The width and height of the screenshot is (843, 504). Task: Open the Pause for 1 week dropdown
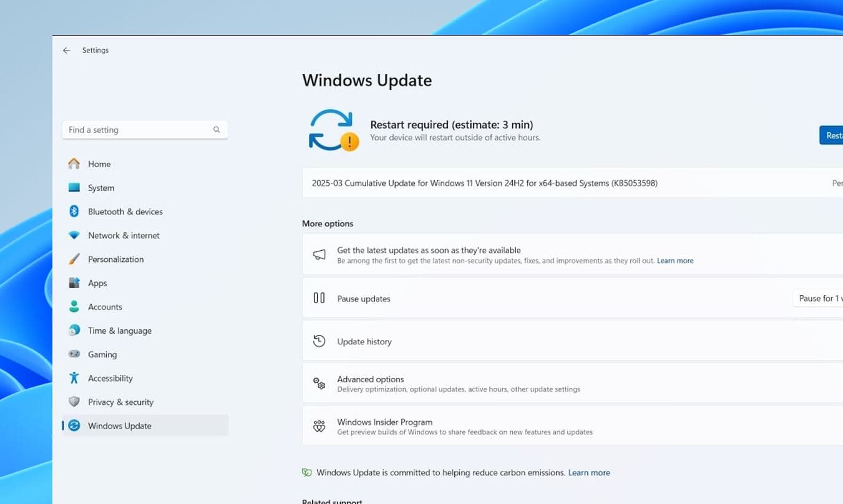click(x=818, y=298)
